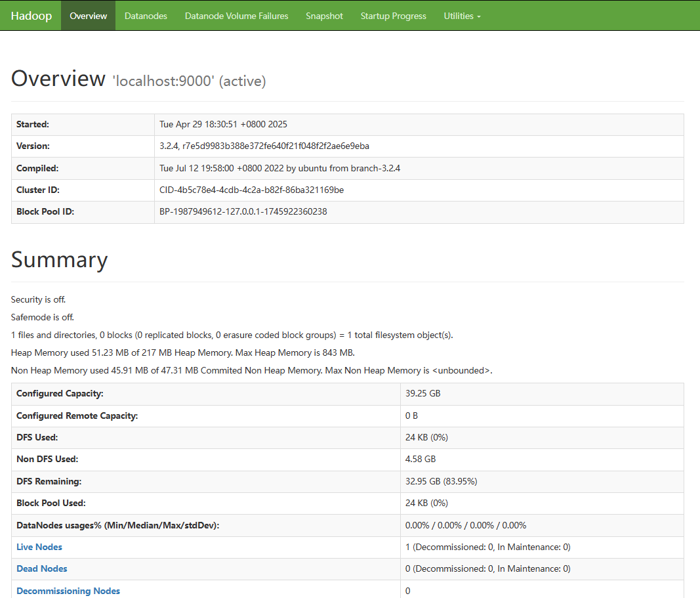Click the 'Block Pool Used:' row label
Viewport: 700px width, 598px height.
[x=51, y=503]
